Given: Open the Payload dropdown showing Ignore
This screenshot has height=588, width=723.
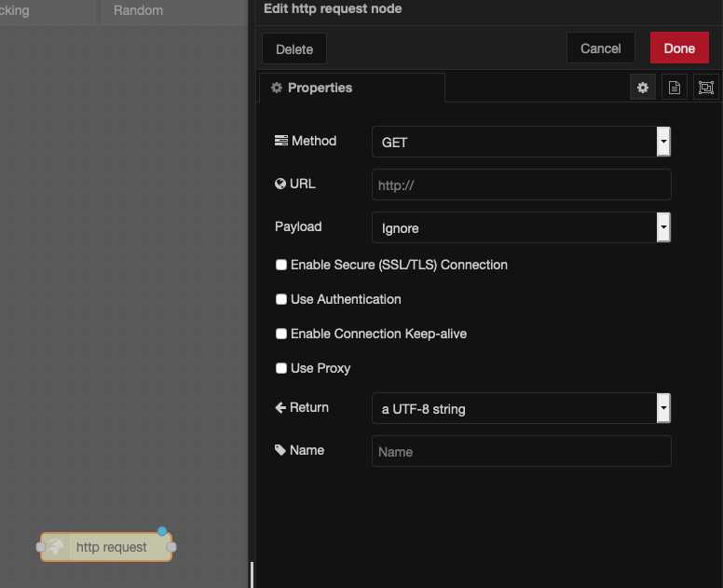Looking at the screenshot, I should [521, 227].
